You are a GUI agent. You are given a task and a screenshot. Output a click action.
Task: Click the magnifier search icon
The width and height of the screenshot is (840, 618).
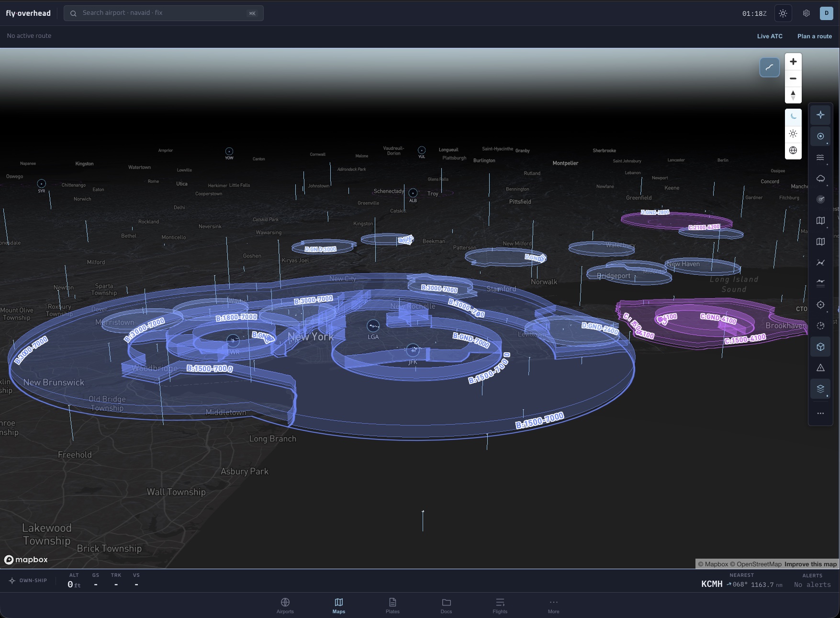click(x=73, y=13)
